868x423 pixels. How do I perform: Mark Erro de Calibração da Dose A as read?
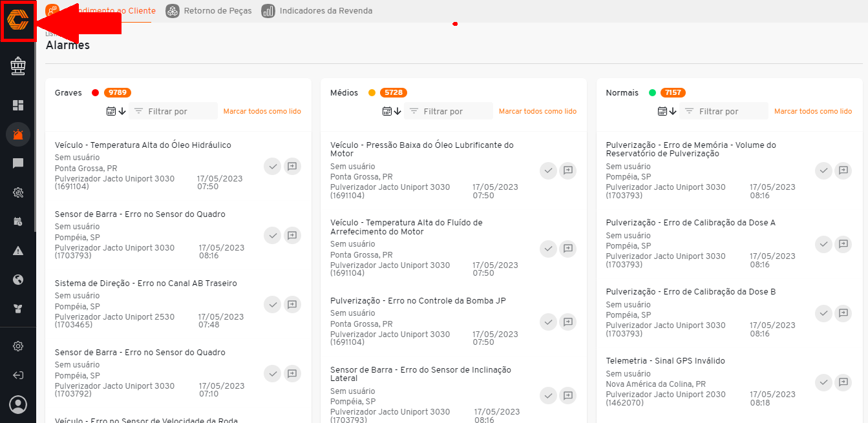[x=823, y=243]
